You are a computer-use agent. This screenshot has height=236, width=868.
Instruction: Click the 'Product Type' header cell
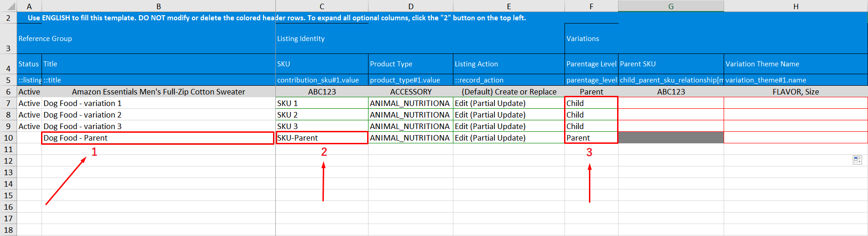click(410, 64)
